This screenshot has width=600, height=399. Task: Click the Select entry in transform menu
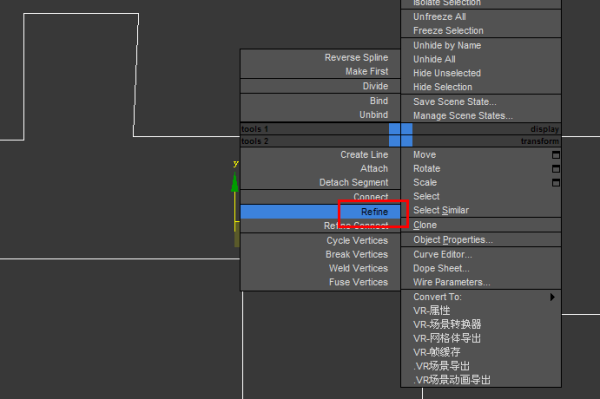tap(426, 196)
